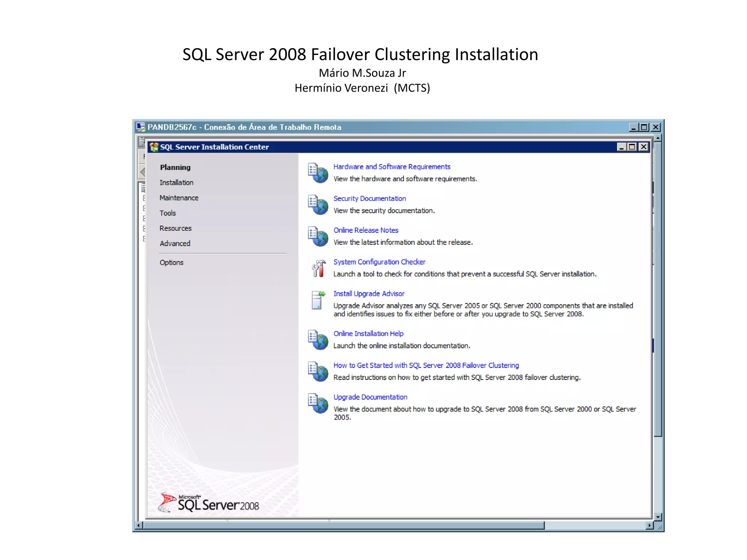Maximize the SQL Server Installation Center window
The height and width of the screenshot is (560, 747).
click(632, 147)
